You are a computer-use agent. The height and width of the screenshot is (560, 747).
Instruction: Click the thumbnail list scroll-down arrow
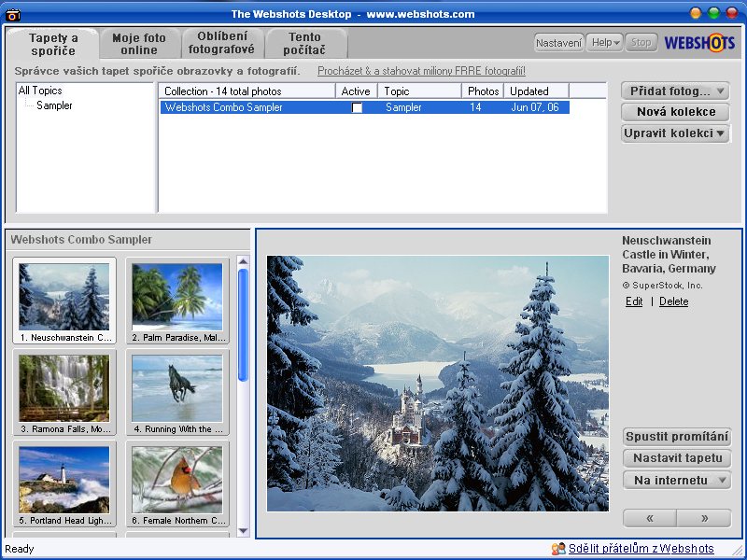coord(243,530)
